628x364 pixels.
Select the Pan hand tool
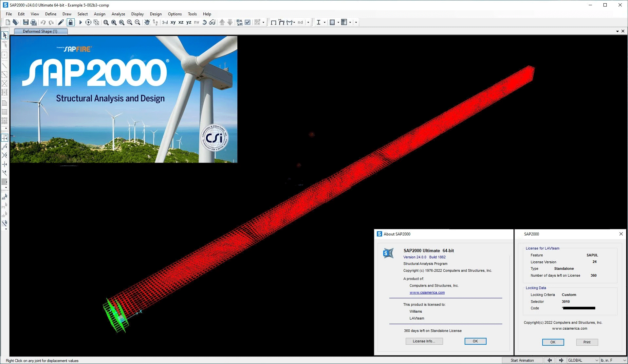(147, 22)
